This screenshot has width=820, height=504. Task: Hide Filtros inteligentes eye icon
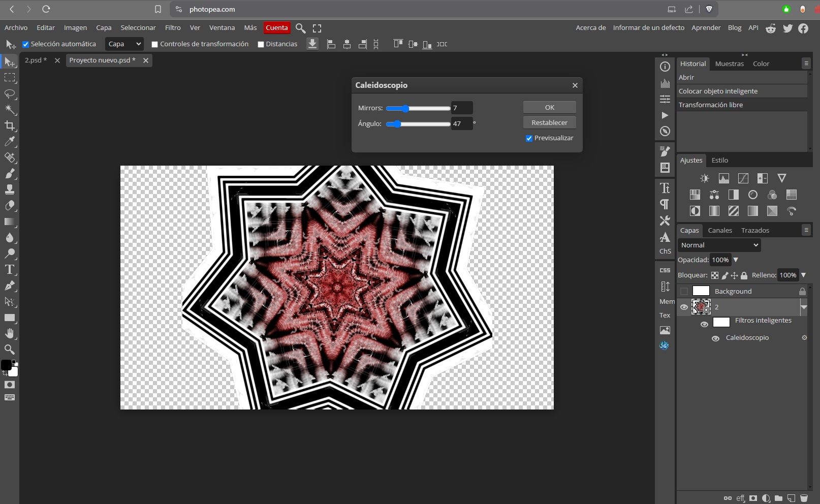(704, 324)
